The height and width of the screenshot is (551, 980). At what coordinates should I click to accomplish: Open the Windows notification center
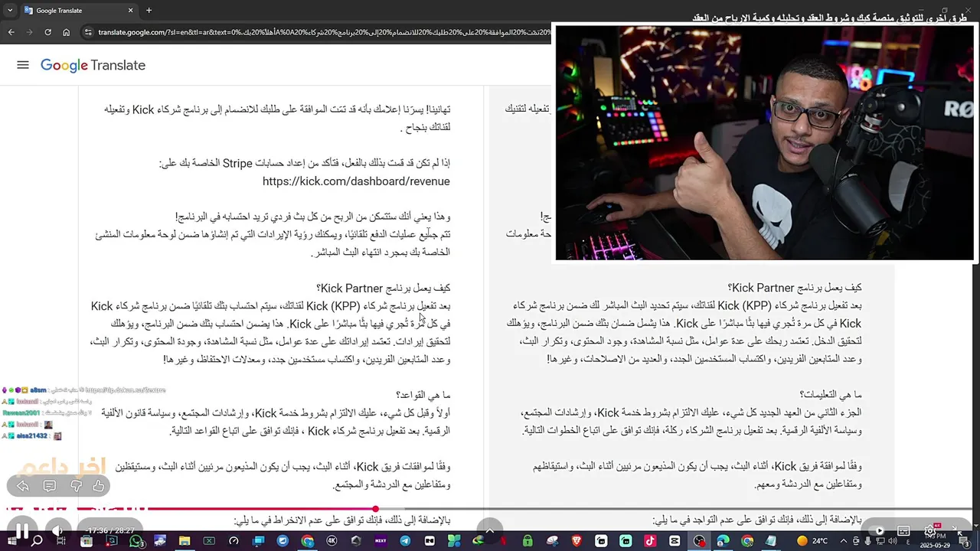click(x=963, y=541)
